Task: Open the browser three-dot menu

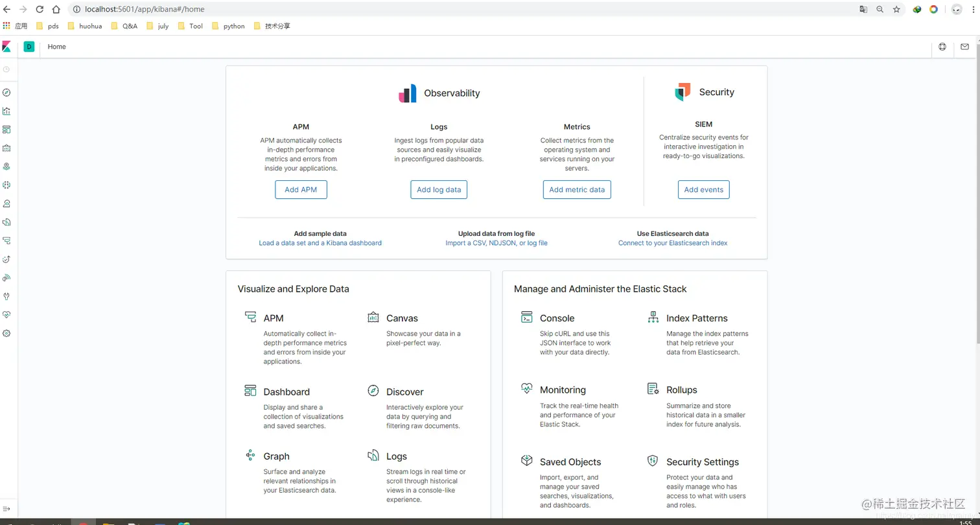Action: click(973, 10)
